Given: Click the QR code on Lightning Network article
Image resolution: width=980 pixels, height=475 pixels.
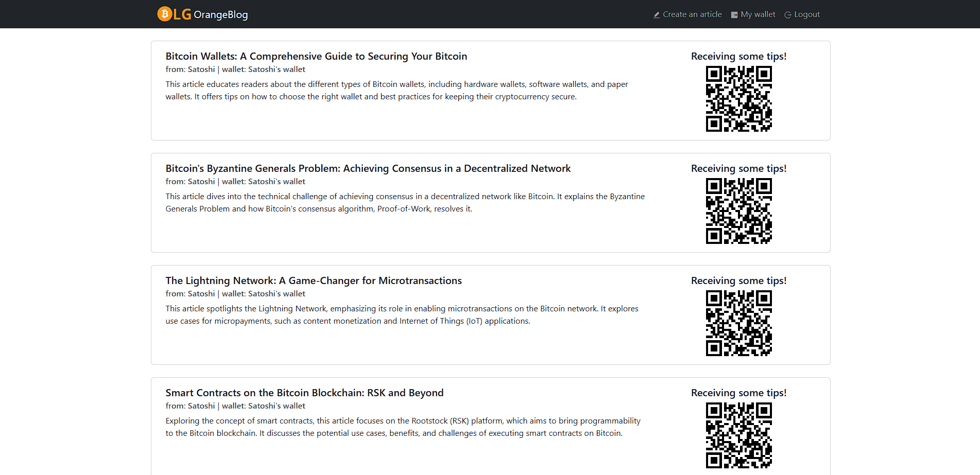Looking at the screenshot, I should tap(738, 323).
